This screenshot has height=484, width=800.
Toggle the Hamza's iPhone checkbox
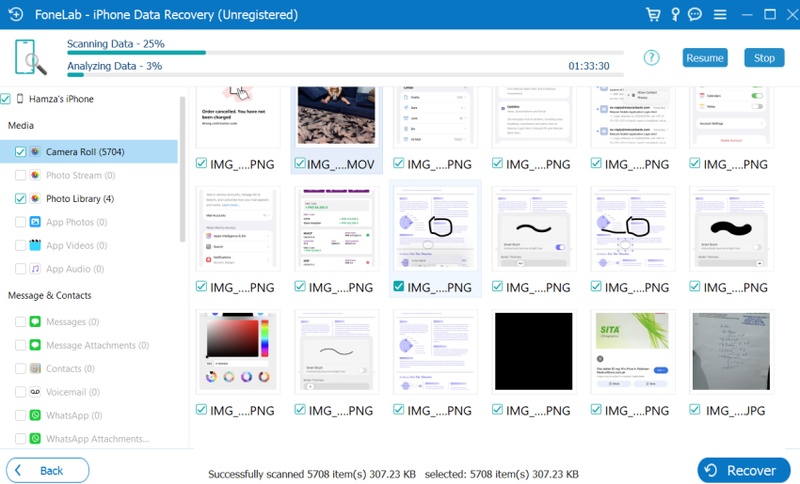[x=6, y=98]
